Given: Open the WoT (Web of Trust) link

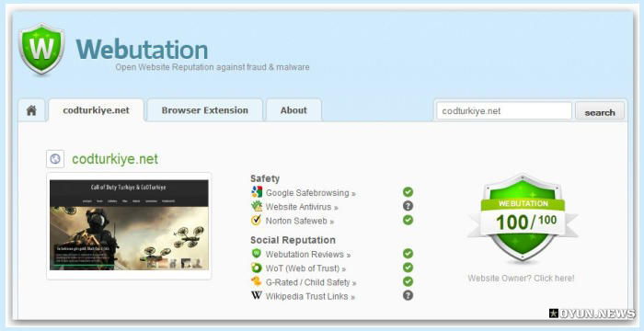Looking at the screenshot, I should click(x=305, y=268).
